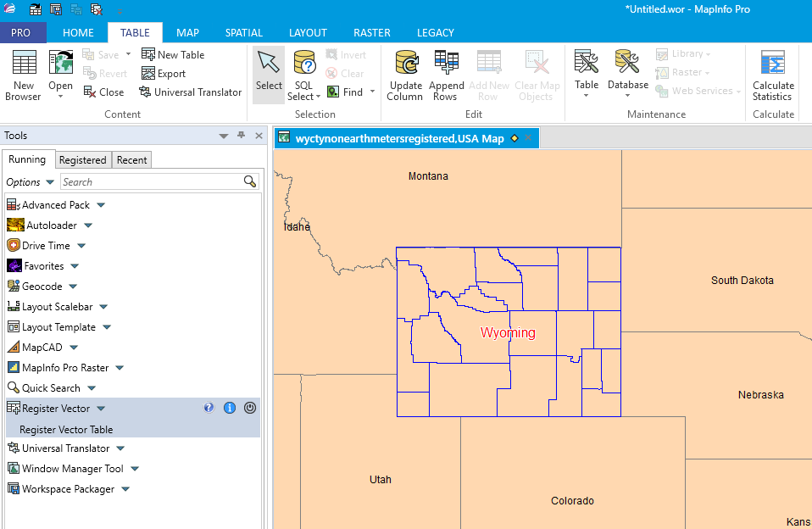Switch to the RASTER ribbon tab
The width and height of the screenshot is (812, 529).
click(372, 33)
